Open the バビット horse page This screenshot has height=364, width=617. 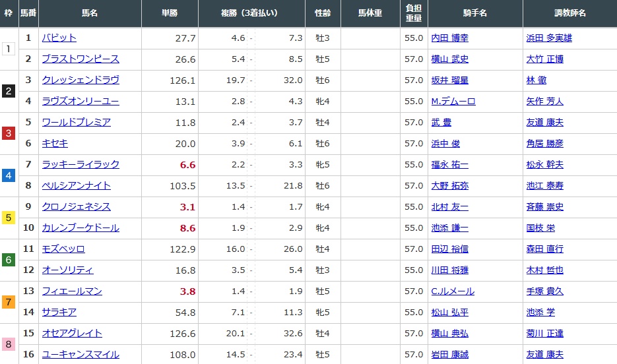point(59,38)
